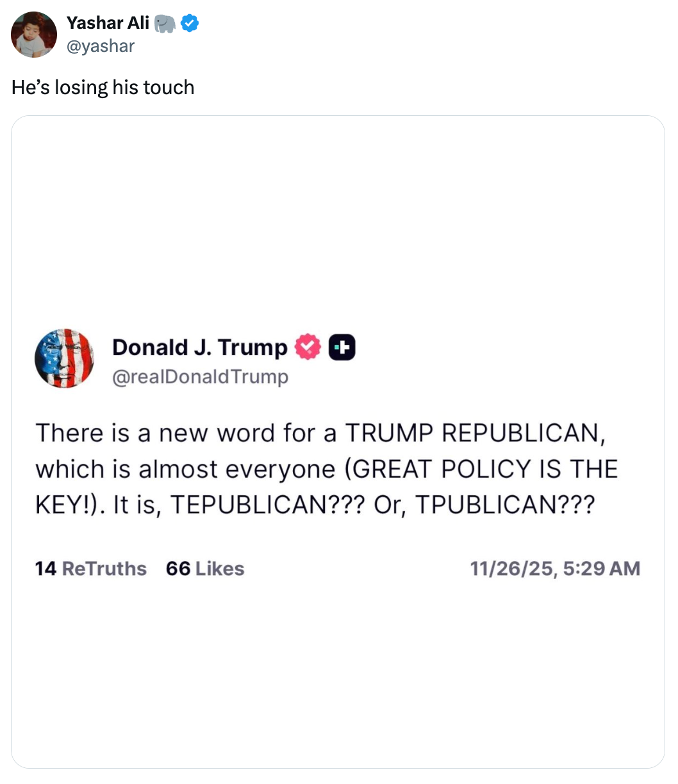Click the elephant emoji beside Yashar Ali
The height and width of the screenshot is (784, 678).
[165, 24]
